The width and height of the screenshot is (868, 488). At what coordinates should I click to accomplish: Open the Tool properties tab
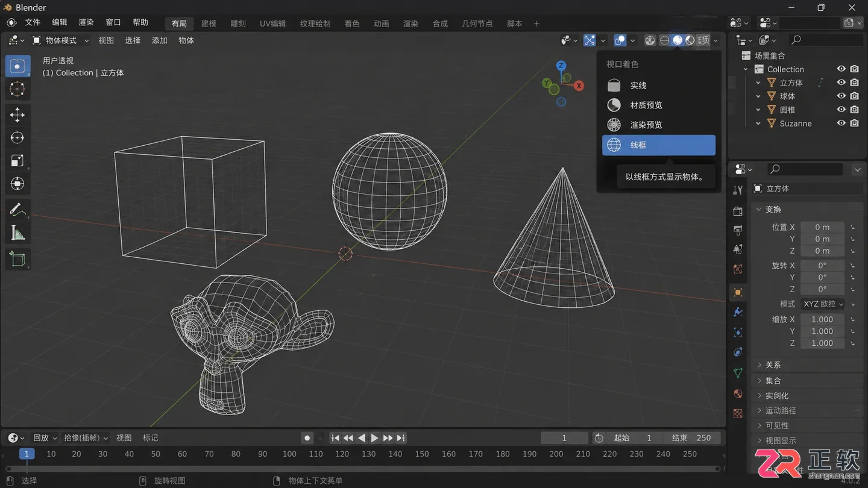(738, 190)
